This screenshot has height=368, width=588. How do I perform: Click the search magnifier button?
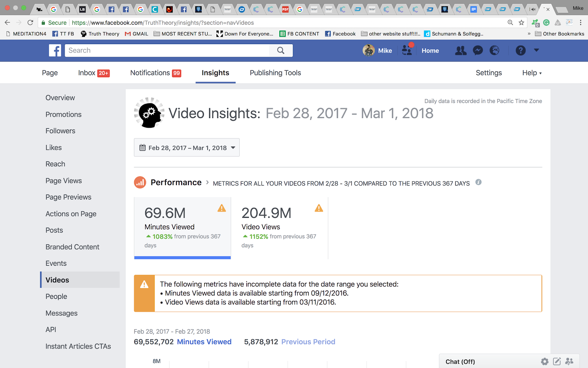point(281,50)
